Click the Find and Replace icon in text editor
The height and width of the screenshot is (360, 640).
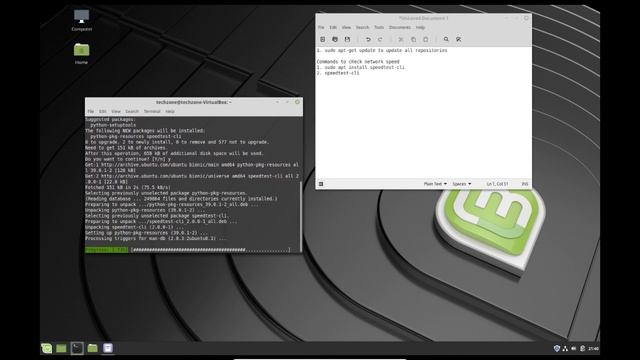458,39
